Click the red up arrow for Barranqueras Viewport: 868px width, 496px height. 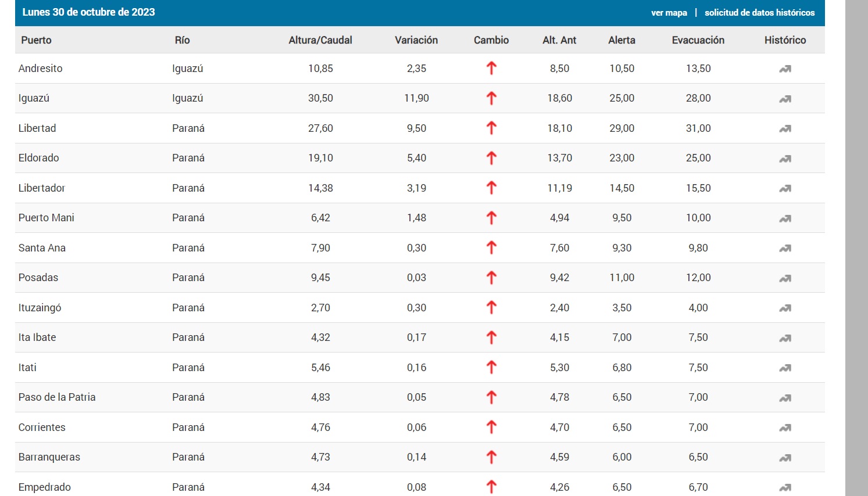coord(491,457)
